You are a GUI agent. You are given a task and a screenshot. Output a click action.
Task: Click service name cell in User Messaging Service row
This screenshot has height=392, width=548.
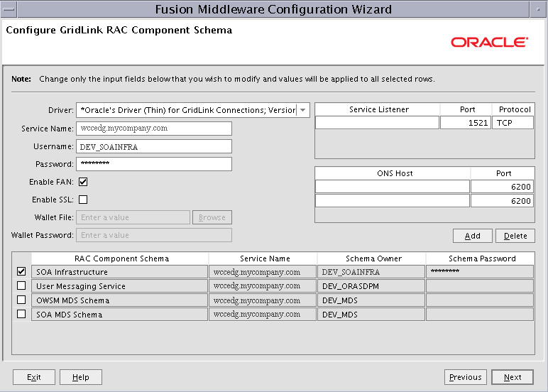click(x=263, y=286)
